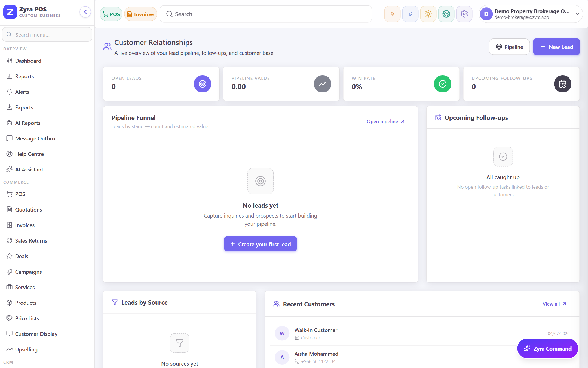Select Exports in the sidebar
The height and width of the screenshot is (368, 588).
[x=47, y=107]
